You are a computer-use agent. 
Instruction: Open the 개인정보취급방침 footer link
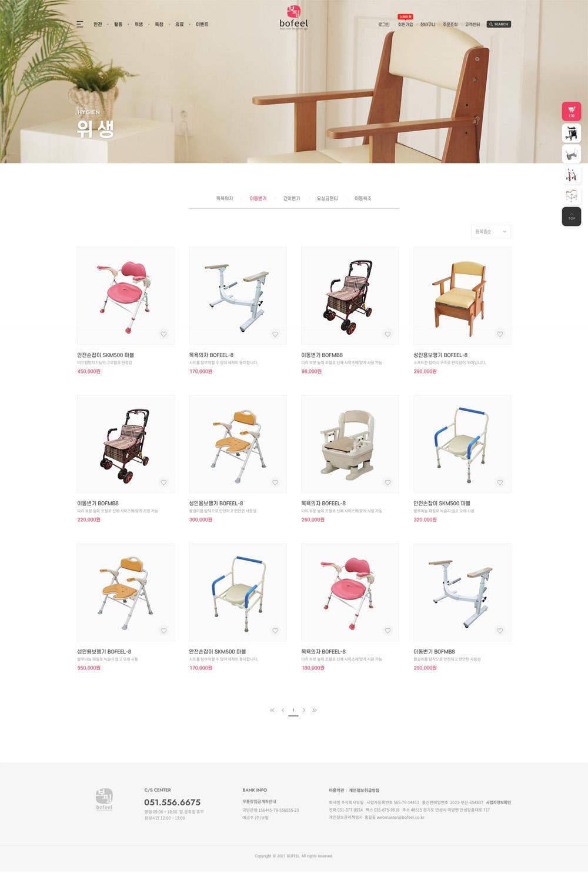tap(364, 790)
